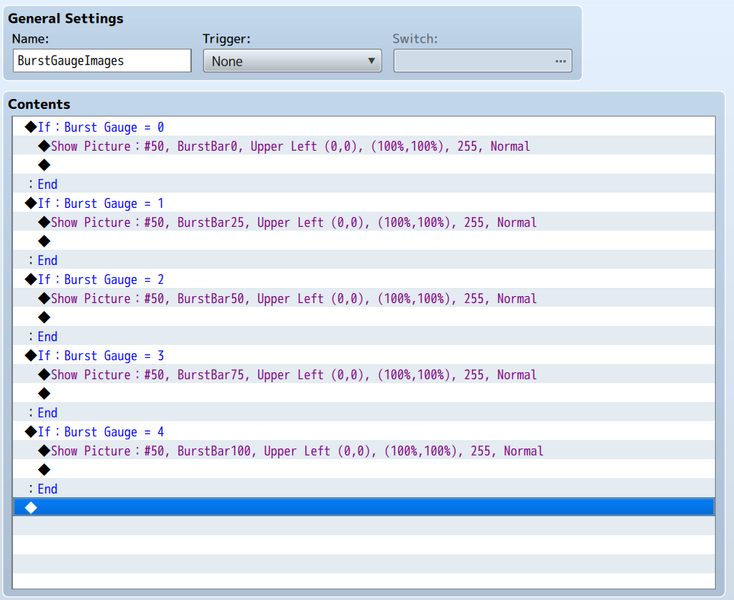Select the 'If: Burst Gauge = 4' line
The width and height of the screenshot is (734, 600).
point(100,432)
